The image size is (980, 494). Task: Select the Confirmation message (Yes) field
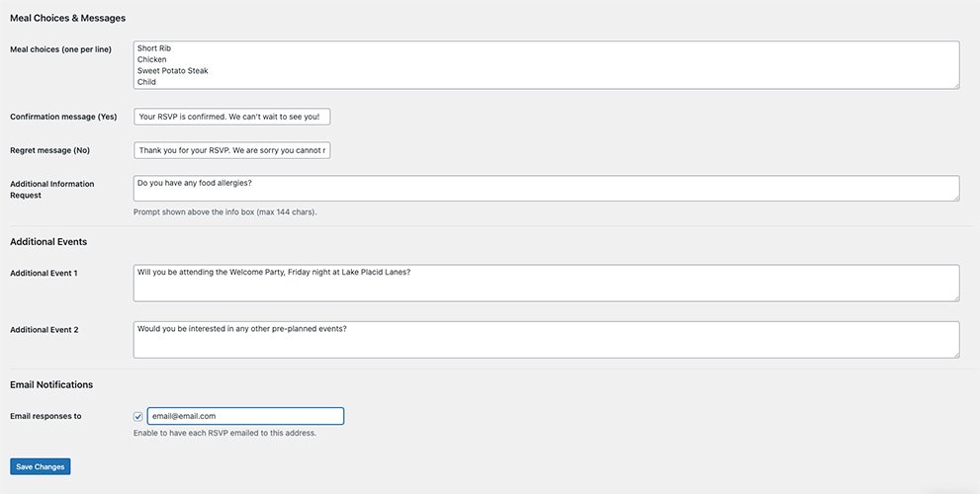coord(231,117)
